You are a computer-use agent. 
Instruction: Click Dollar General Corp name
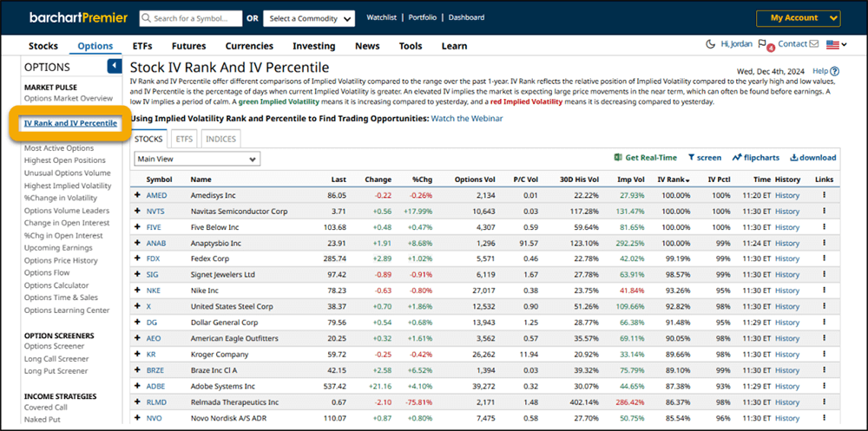pyautogui.click(x=223, y=323)
